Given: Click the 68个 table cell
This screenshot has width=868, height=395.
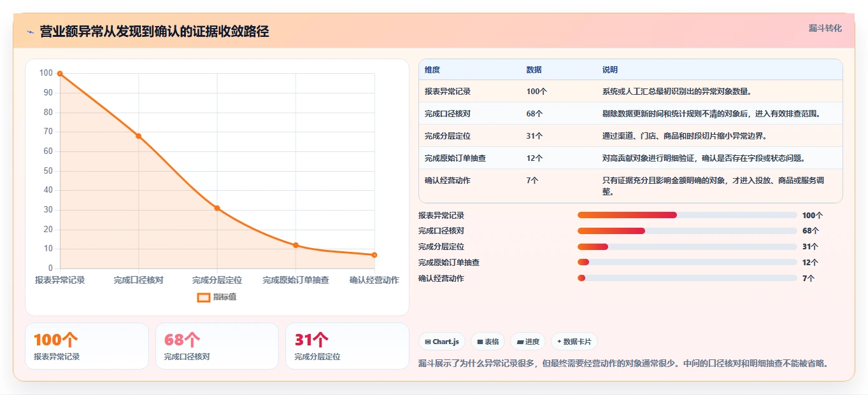Looking at the screenshot, I should coord(535,114).
